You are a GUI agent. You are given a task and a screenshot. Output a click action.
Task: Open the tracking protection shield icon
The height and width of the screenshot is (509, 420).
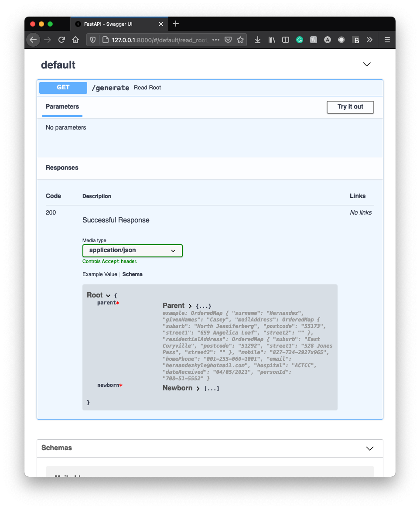pyautogui.click(x=93, y=40)
